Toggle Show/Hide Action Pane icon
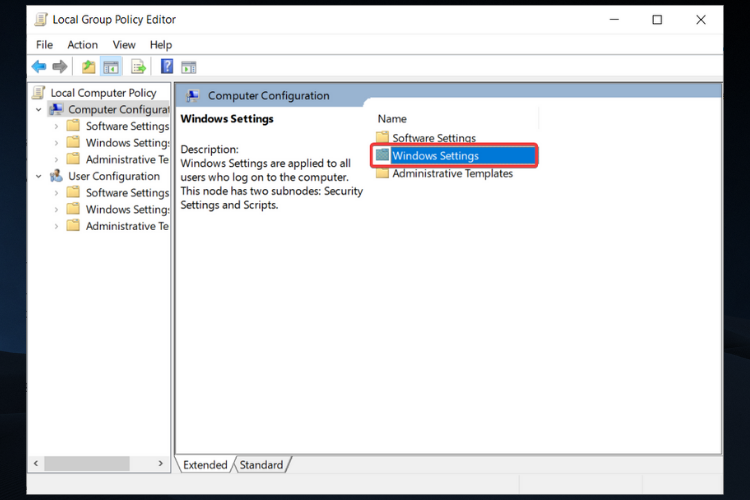 188,67
